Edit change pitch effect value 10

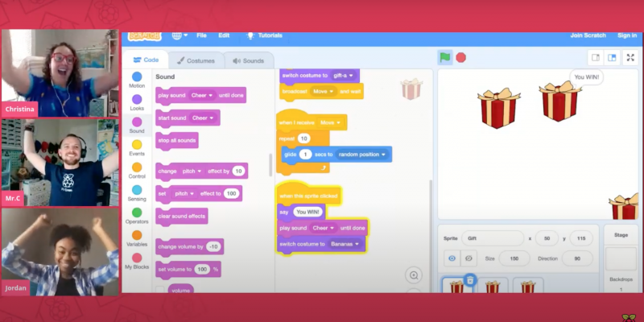(238, 171)
